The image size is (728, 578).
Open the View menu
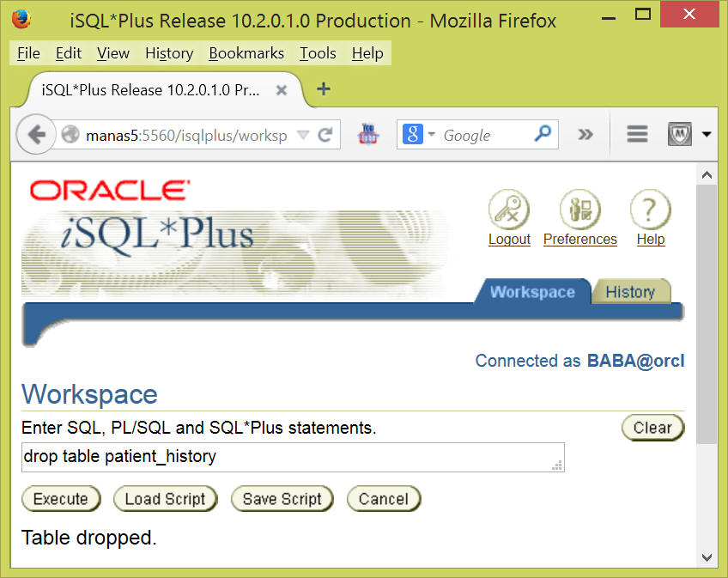pos(113,53)
